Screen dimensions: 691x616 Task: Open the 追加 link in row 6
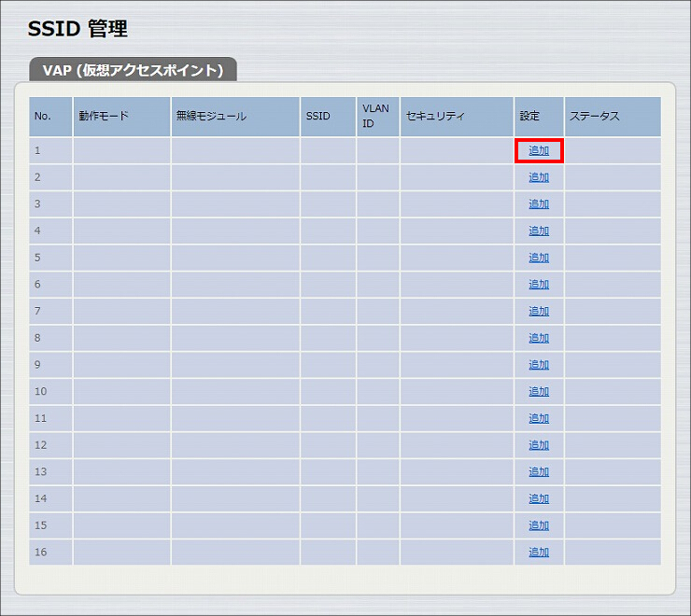pyautogui.click(x=539, y=285)
